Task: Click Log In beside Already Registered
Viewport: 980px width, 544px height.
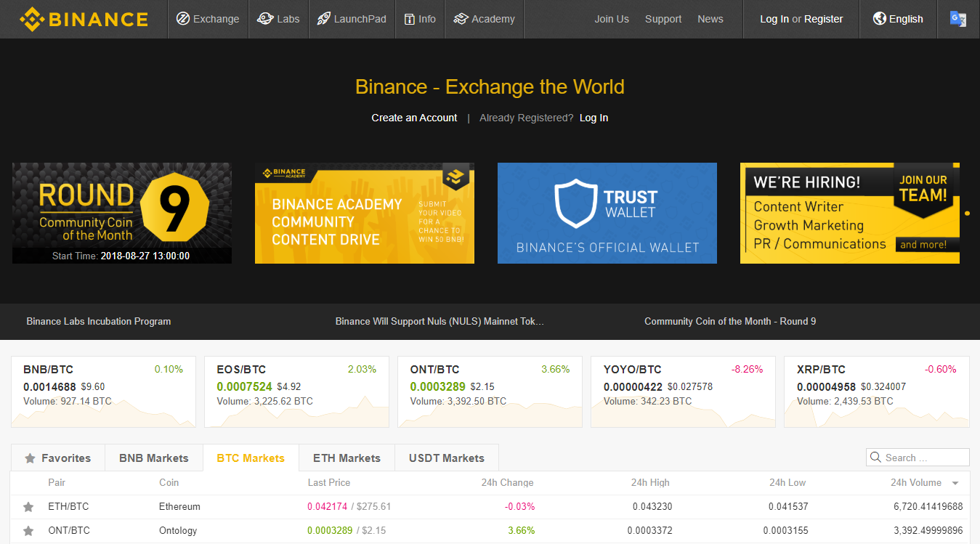Action: [594, 118]
